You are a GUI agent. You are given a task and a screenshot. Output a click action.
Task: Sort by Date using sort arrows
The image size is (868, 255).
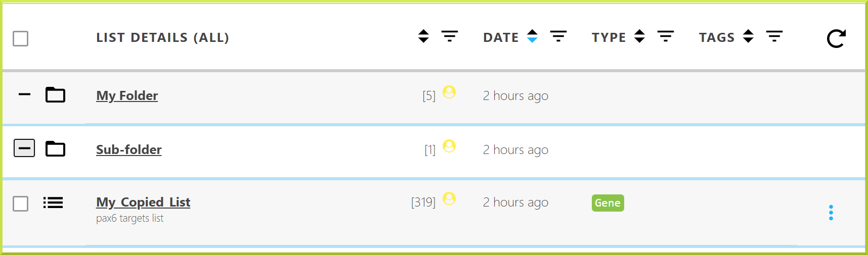(532, 36)
